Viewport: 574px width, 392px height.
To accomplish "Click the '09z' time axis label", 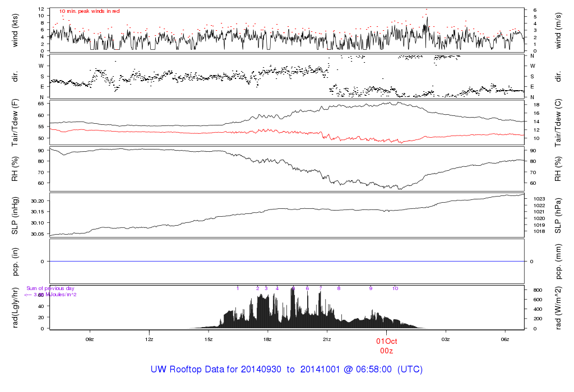I will point(90,339).
